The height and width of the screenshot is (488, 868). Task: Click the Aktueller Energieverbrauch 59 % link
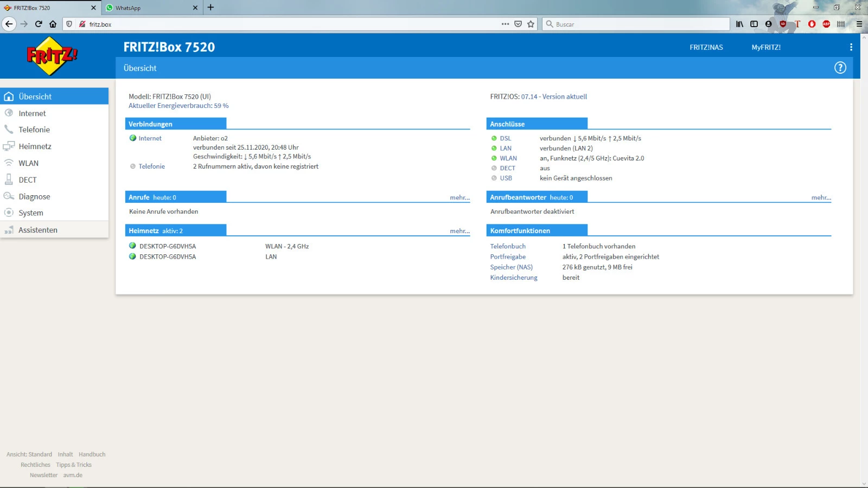click(178, 106)
